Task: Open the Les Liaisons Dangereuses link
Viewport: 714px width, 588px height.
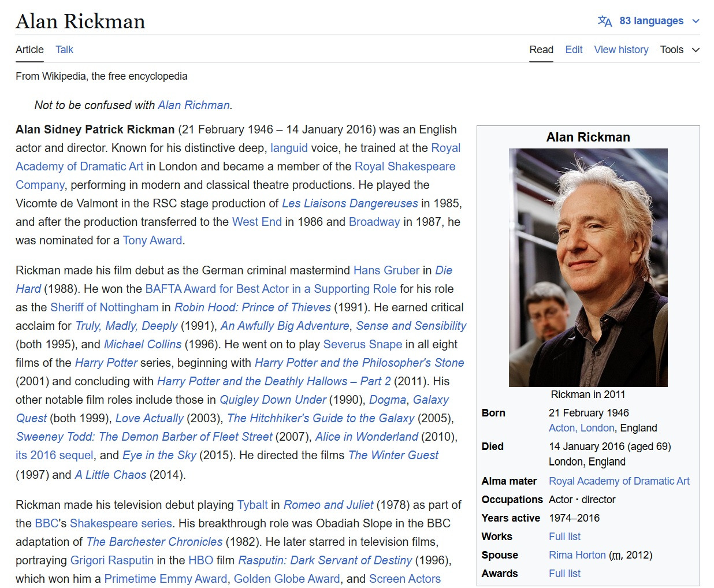Action: click(x=349, y=203)
